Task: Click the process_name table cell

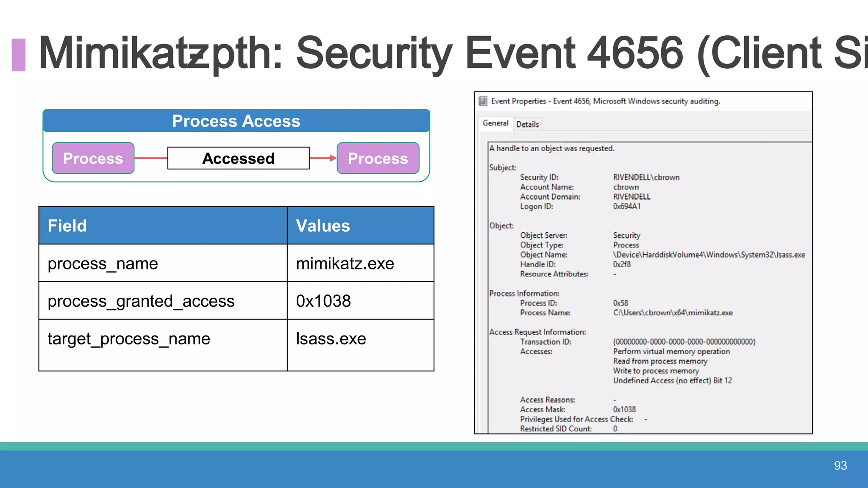Action: [163, 263]
